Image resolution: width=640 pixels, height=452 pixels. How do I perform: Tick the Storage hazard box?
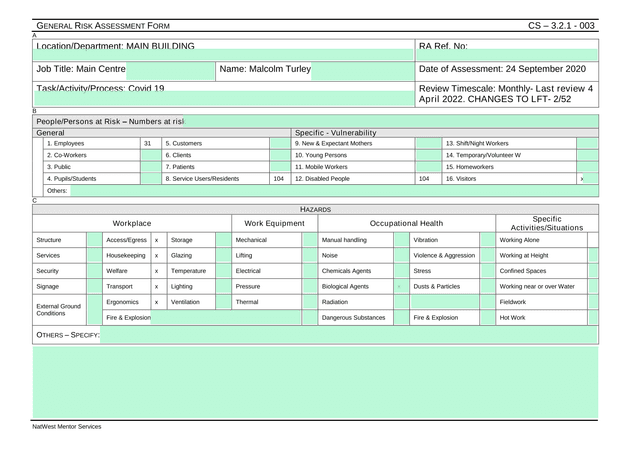point(223,240)
